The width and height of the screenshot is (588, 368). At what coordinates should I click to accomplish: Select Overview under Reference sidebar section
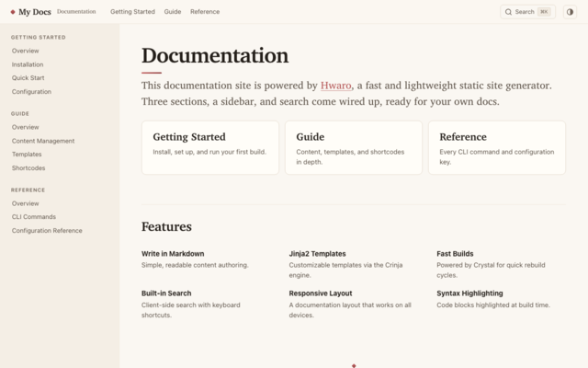click(x=25, y=203)
